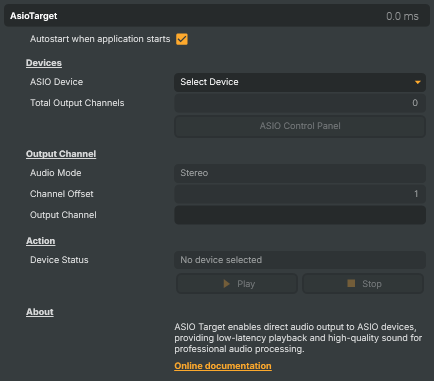Click the Autostart when application starts label
The image size is (434, 381).
[100, 39]
